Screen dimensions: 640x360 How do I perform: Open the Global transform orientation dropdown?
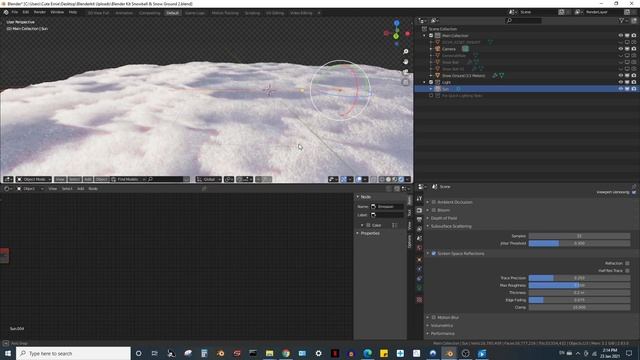click(x=208, y=179)
